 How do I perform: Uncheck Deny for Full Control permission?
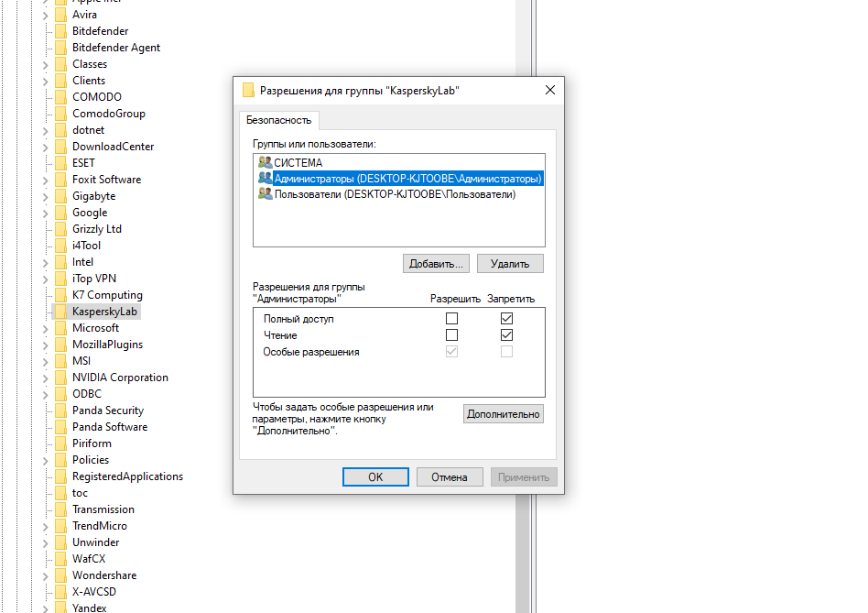pos(506,318)
